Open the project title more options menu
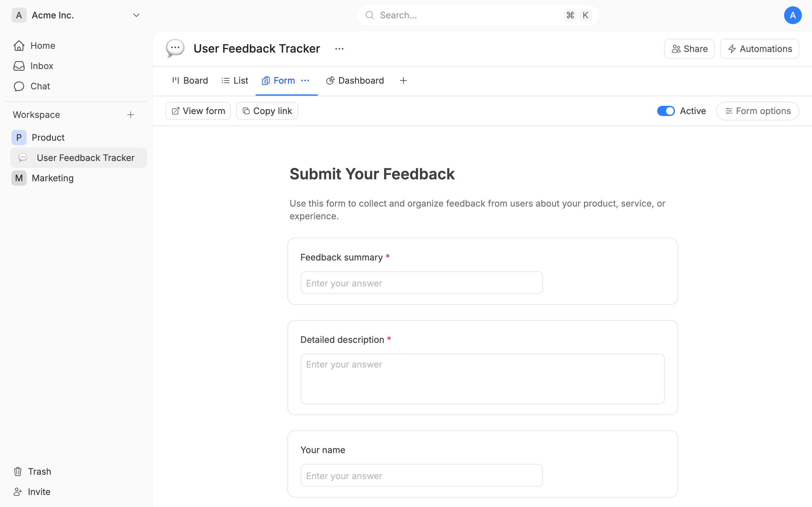The width and height of the screenshot is (812, 507). point(339,49)
